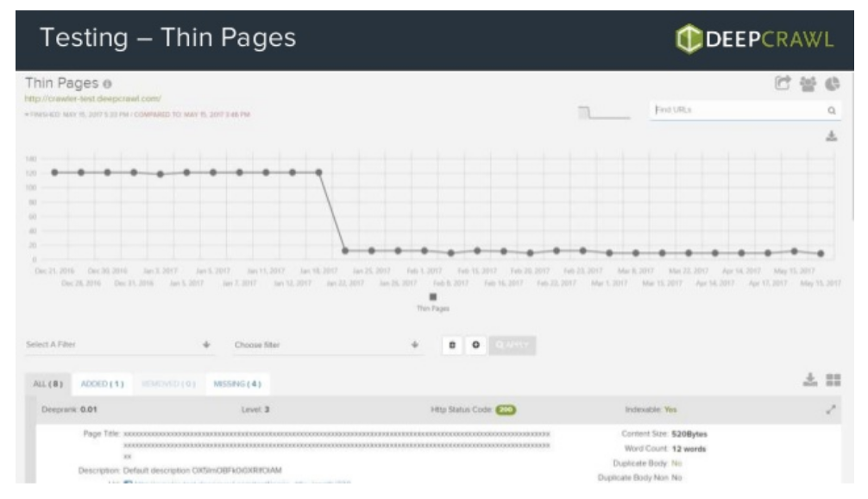Open the crawler-test.deepcrawl.com link
This screenshot has width=868, height=499.
(x=92, y=98)
